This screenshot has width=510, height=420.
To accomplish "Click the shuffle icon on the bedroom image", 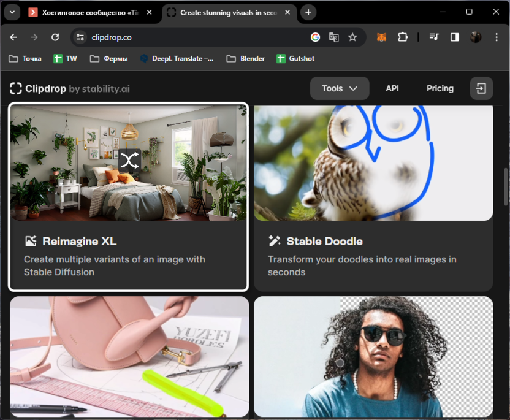I will (x=129, y=161).
